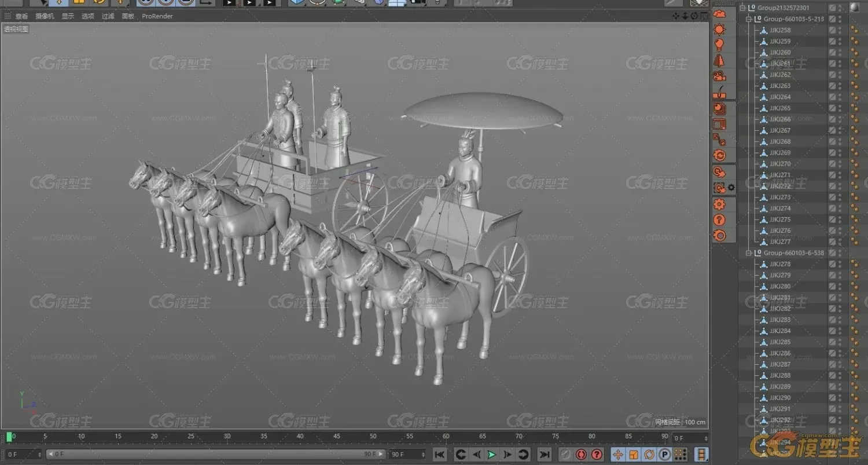Click the sun light icon in side palette
The width and height of the screenshot is (868, 465).
719,29
